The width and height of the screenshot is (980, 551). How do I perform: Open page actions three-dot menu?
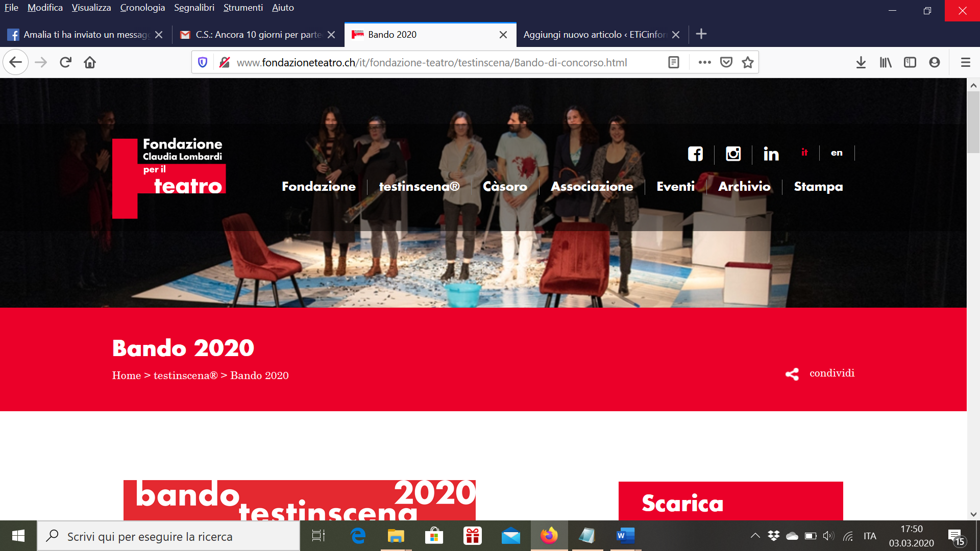pyautogui.click(x=705, y=62)
